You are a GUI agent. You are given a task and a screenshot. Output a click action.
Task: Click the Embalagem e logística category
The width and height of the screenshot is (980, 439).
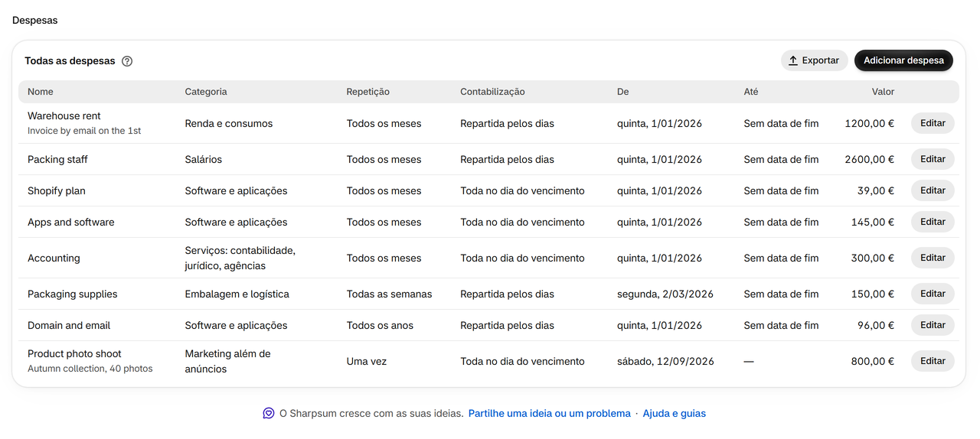tap(237, 294)
